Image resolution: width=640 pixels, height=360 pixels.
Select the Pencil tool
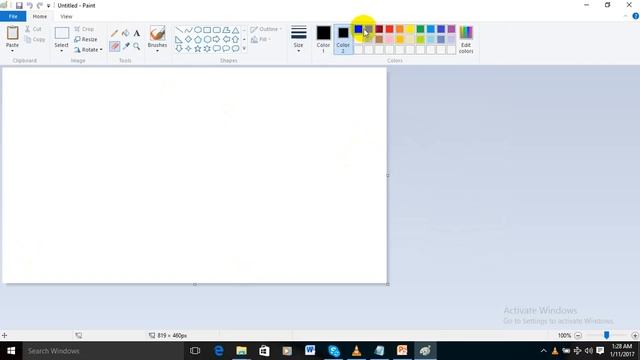point(115,33)
